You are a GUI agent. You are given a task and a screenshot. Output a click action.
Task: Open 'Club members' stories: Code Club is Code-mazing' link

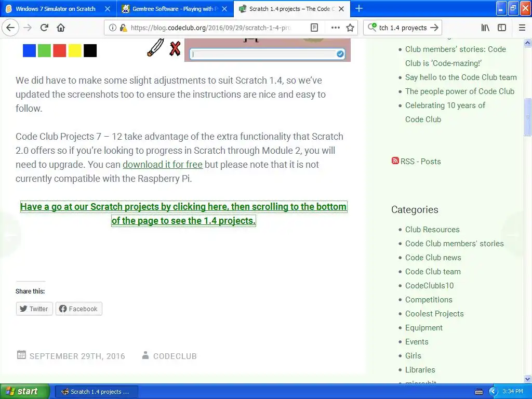point(455,56)
